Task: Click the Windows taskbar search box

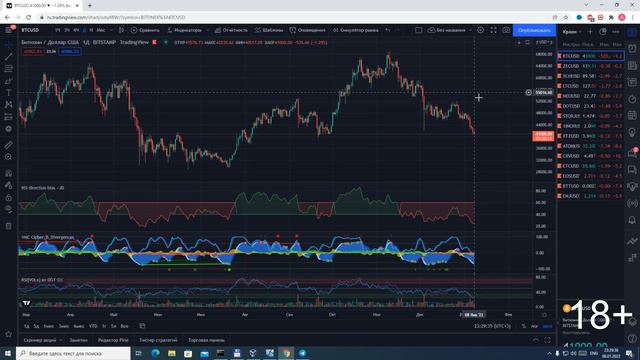Action: [73, 353]
